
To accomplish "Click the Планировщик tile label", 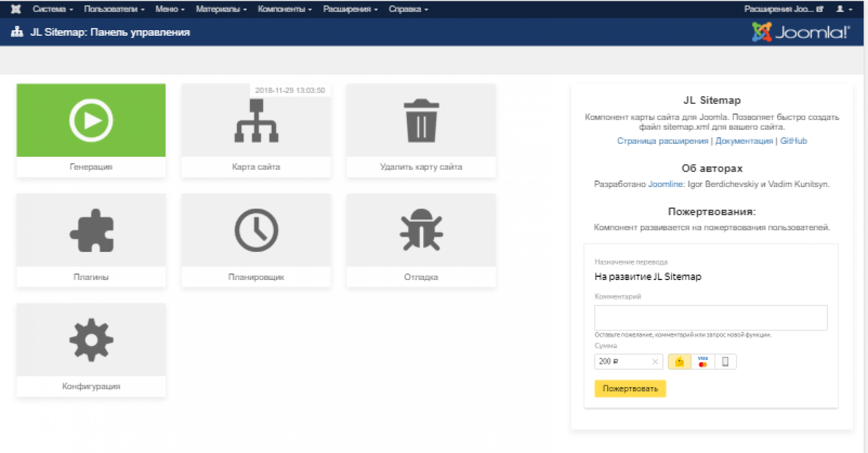I will pyautogui.click(x=256, y=277).
